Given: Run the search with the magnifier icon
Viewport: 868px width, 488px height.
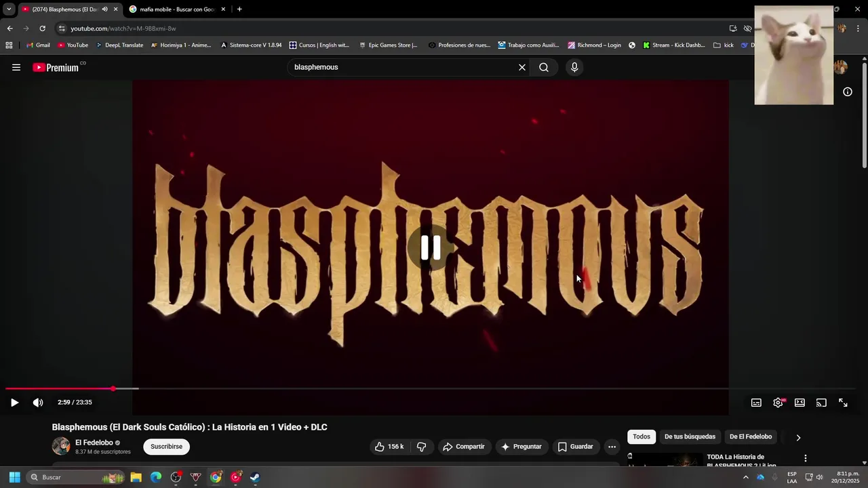Looking at the screenshot, I should tap(544, 67).
